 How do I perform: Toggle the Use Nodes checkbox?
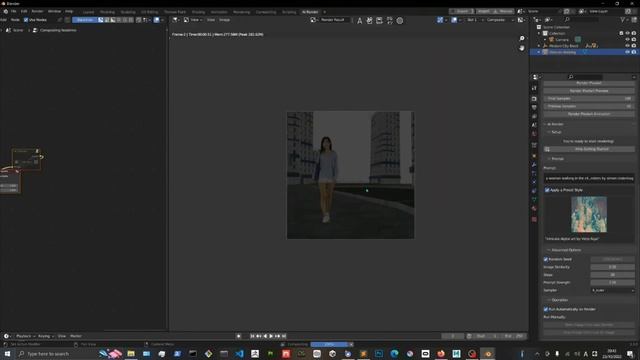click(26, 20)
